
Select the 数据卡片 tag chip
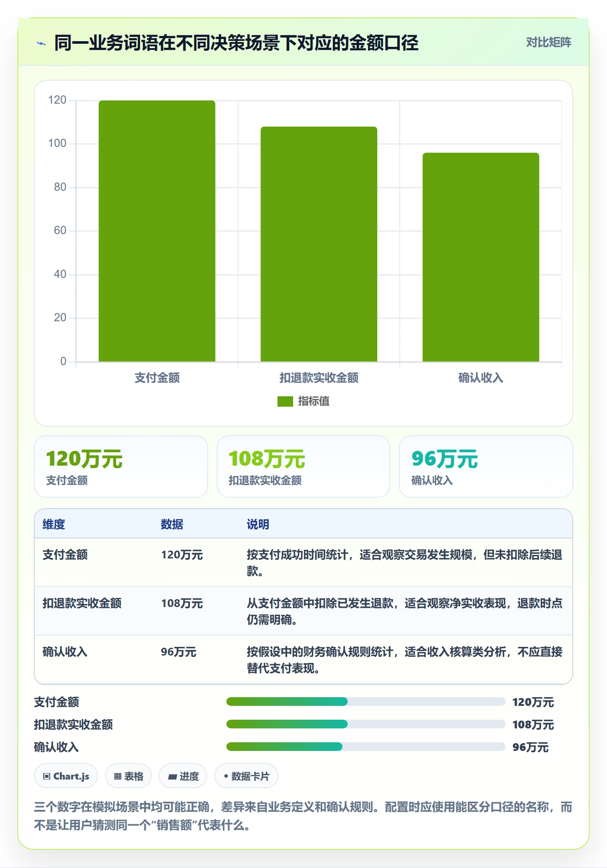pyautogui.click(x=246, y=776)
